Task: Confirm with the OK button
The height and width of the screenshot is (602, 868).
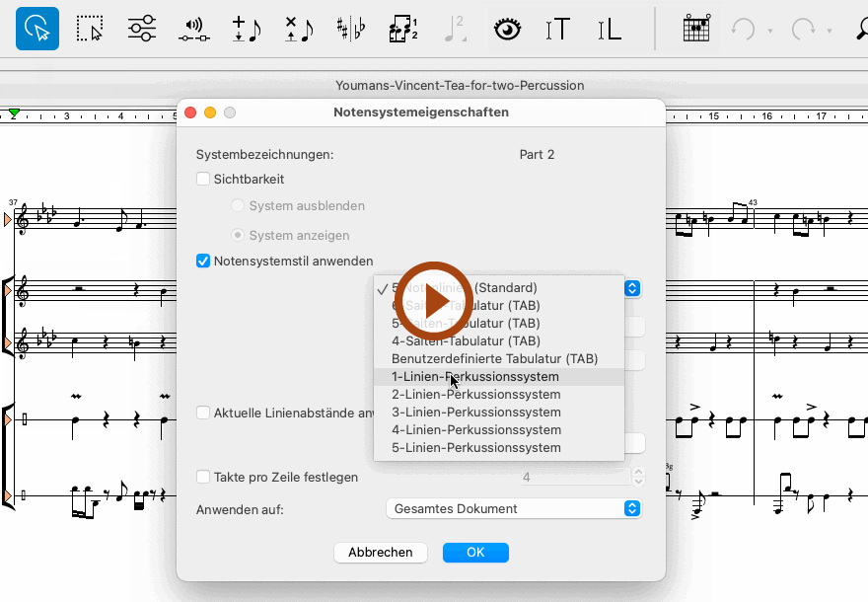Action: point(475,553)
